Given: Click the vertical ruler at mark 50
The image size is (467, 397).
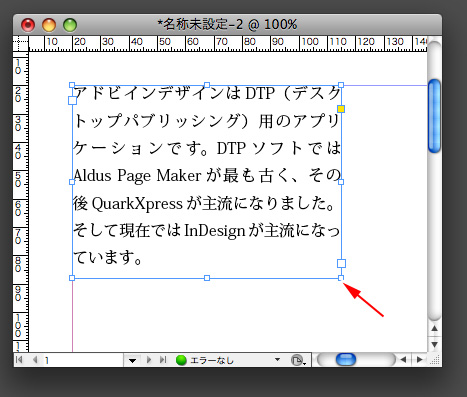Looking at the screenshot, I should tap(18, 180).
